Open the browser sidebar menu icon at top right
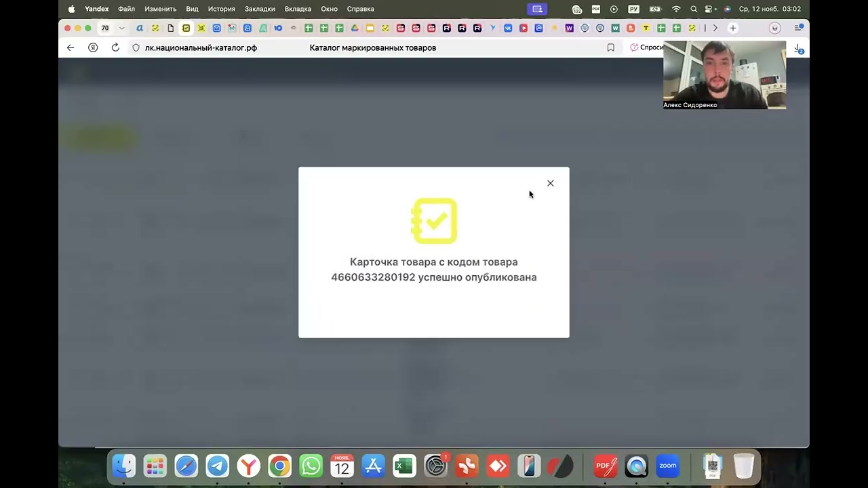Viewport: 868px width, 488px height. (x=799, y=28)
